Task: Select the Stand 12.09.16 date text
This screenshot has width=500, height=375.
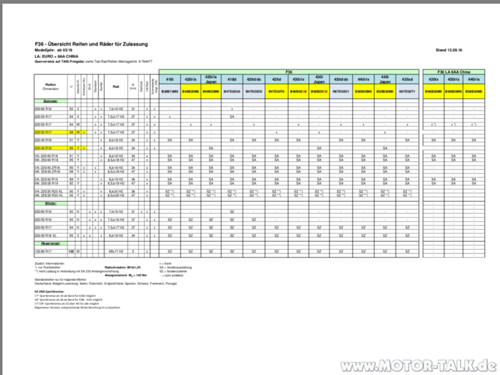Action: [449, 50]
